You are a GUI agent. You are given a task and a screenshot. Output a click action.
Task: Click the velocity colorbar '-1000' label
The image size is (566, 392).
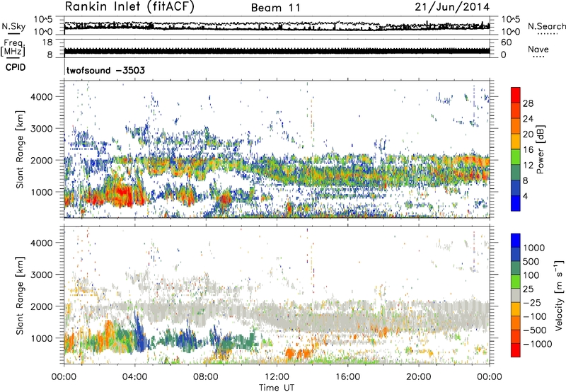tap(537, 344)
